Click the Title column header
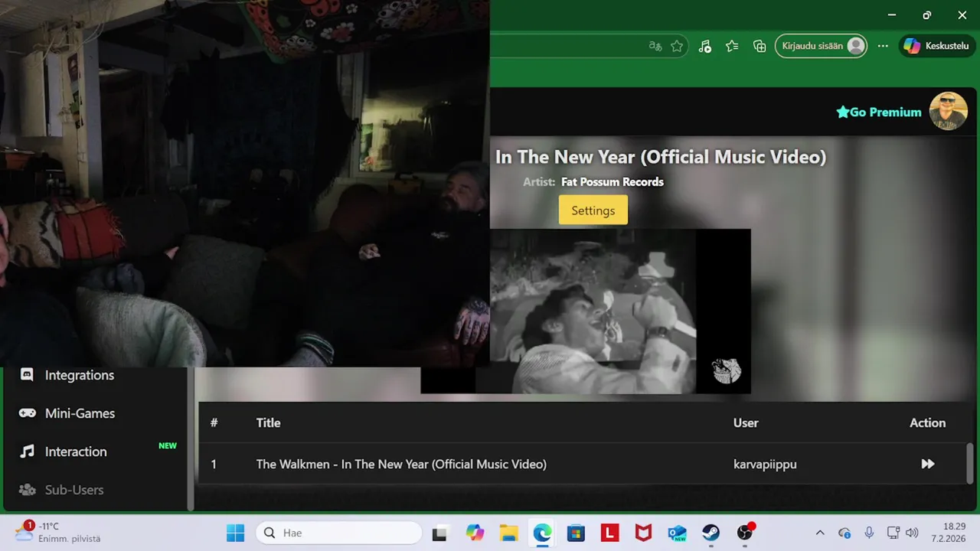The width and height of the screenshot is (980, 551). coord(268,423)
